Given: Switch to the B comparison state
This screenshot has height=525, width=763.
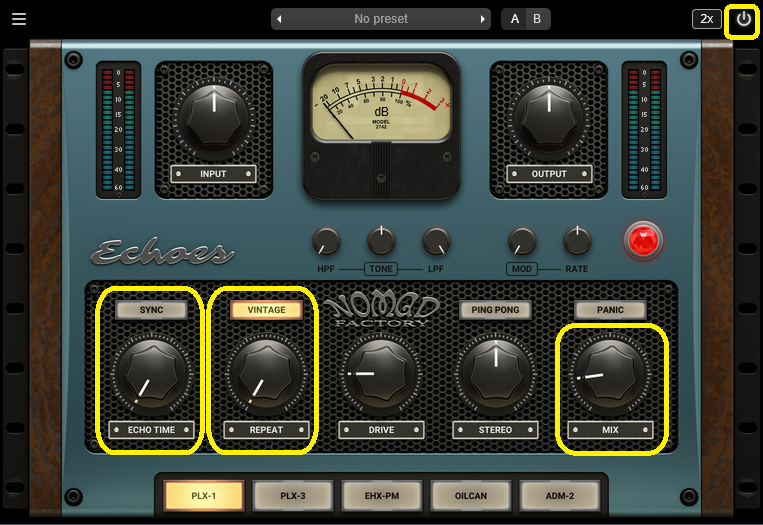Looking at the screenshot, I should pos(537,19).
